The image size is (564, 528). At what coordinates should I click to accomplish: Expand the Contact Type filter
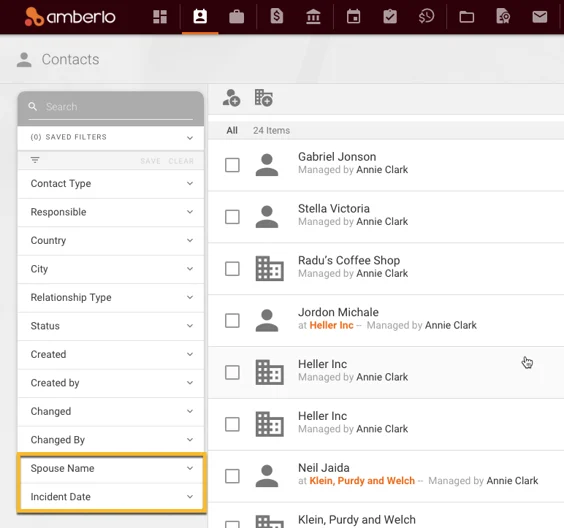click(111, 183)
